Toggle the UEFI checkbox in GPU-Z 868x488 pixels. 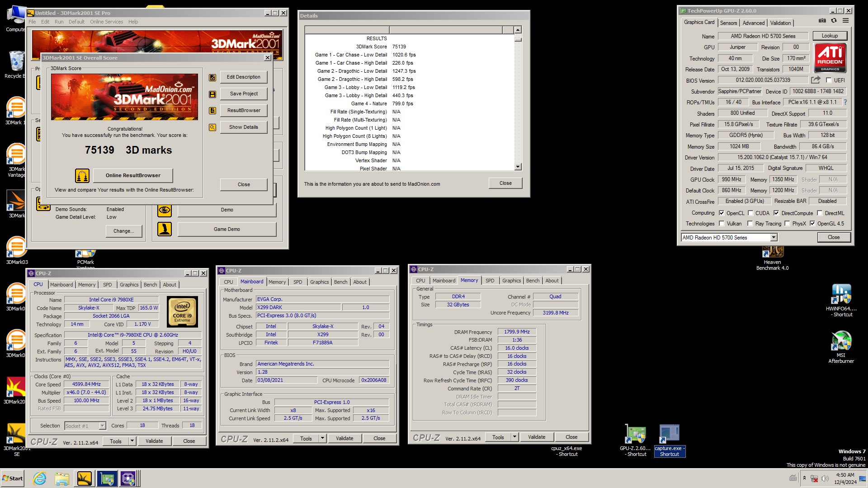click(829, 80)
